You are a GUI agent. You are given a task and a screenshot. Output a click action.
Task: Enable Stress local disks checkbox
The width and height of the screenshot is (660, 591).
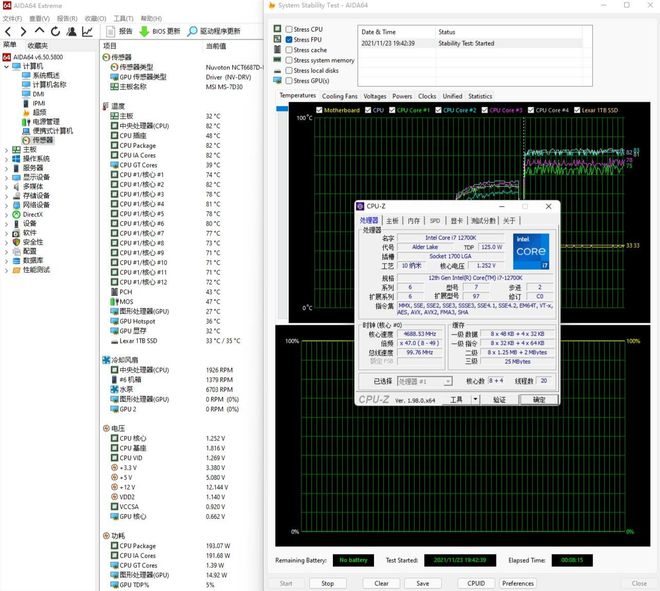click(289, 70)
